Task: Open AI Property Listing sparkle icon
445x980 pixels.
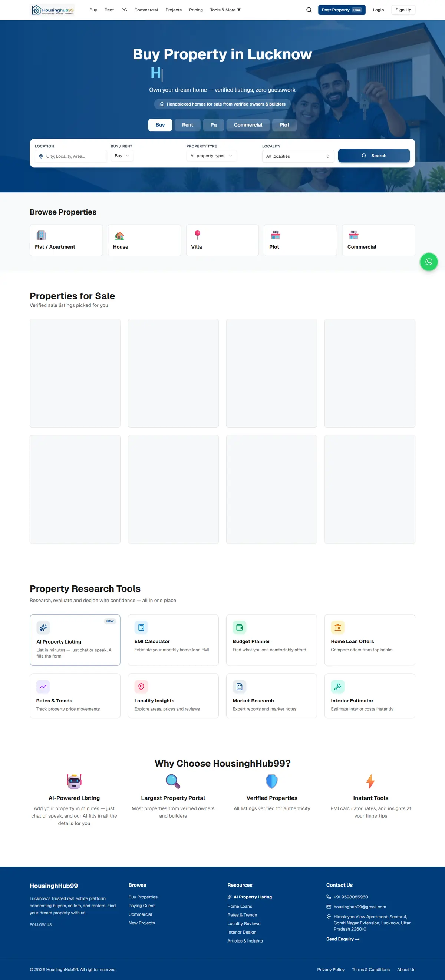Action: click(x=43, y=627)
